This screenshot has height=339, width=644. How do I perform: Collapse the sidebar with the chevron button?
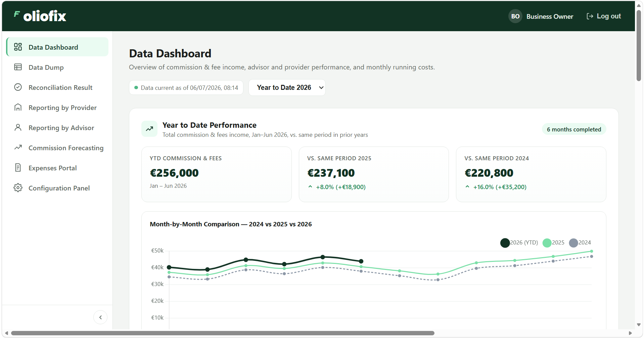click(100, 317)
